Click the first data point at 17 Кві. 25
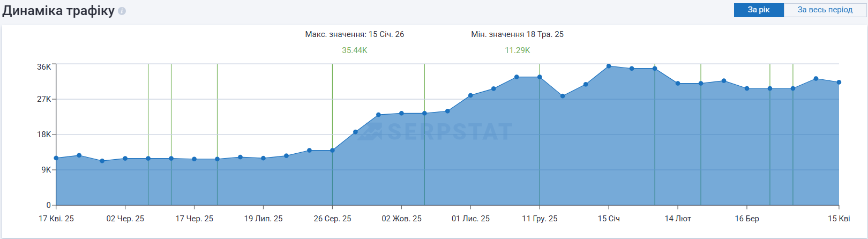The image size is (868, 239). point(56,158)
